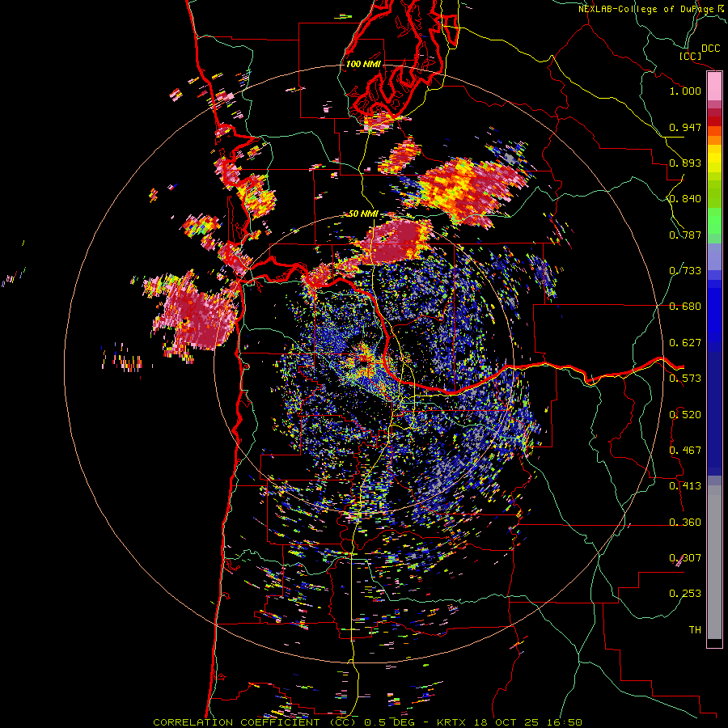The width and height of the screenshot is (728, 728).
Task: Click the 0.627 scale value
Action: pos(685,343)
